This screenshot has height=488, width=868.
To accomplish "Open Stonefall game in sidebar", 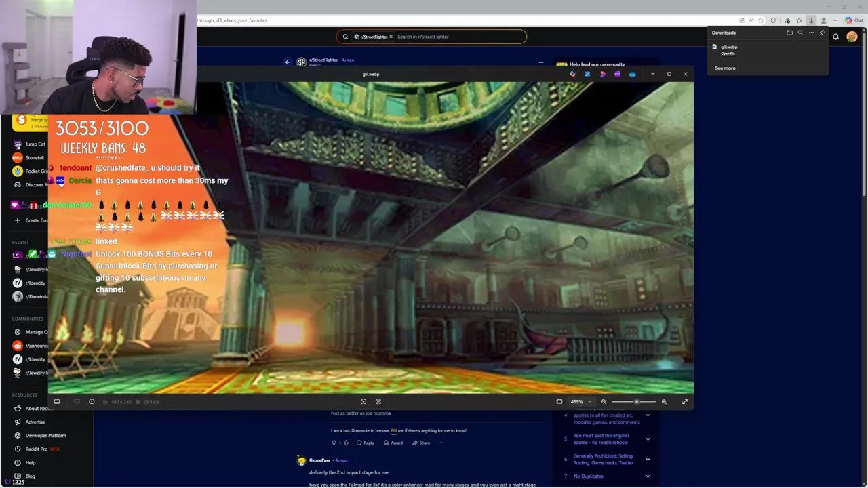I will (x=30, y=158).
